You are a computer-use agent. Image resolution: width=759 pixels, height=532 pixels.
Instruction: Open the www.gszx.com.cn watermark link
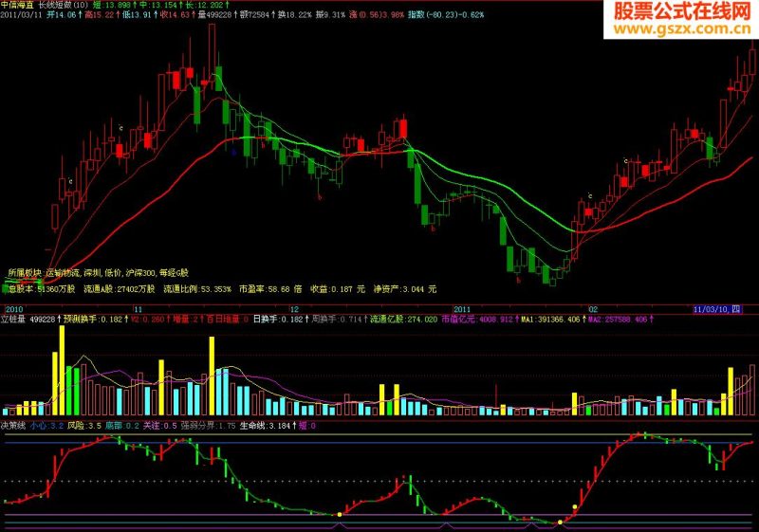point(682,29)
